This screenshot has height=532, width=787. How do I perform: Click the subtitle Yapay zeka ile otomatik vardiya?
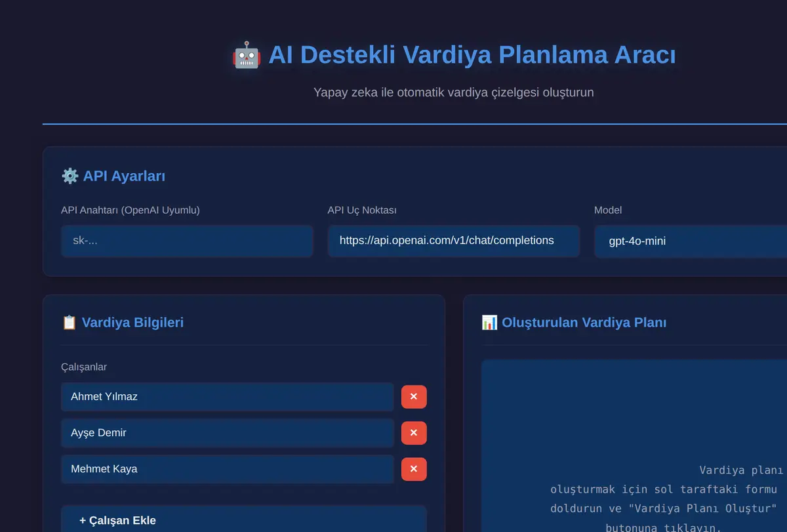454,92
